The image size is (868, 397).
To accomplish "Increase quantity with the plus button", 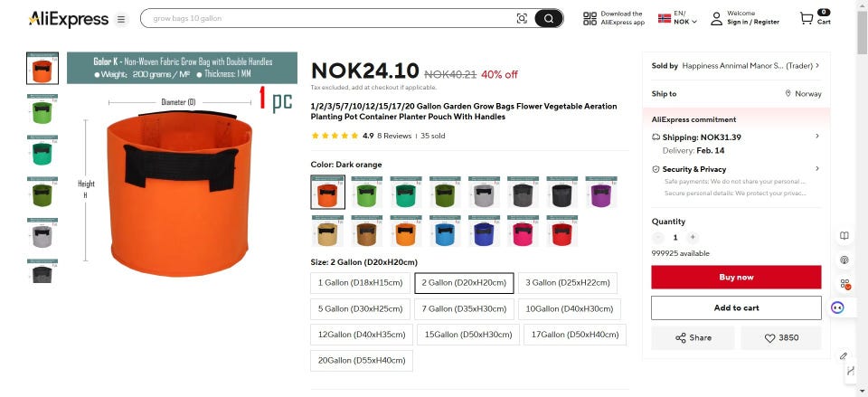I will (692, 238).
